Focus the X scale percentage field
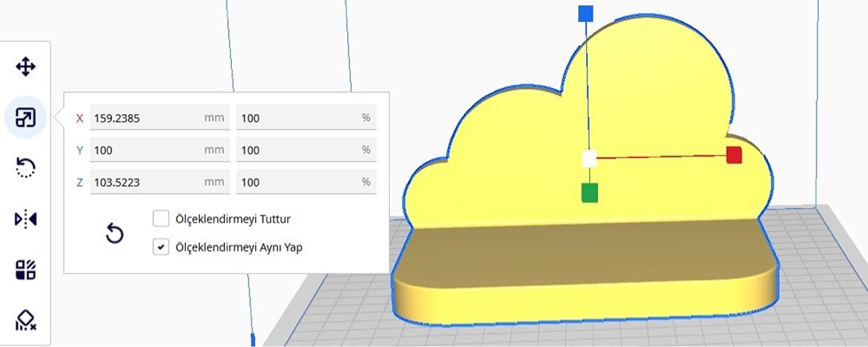This screenshot has width=868, height=347. tap(298, 118)
